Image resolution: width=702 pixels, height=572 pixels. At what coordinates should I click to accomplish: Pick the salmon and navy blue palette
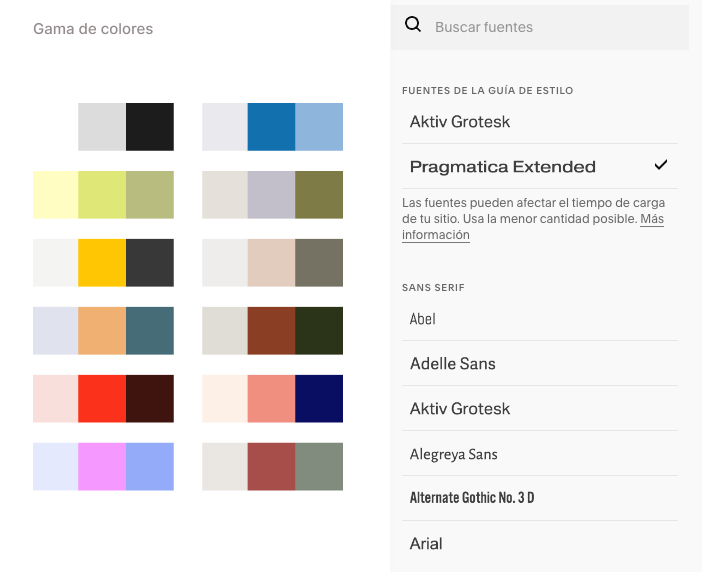coord(273,399)
